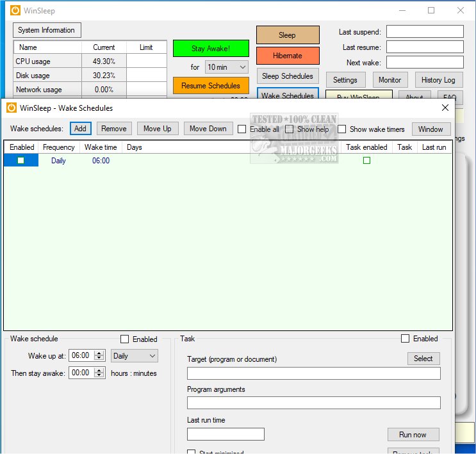476x454 pixels.
Task: Toggle Task Enabled checkbox in Task panel
Action: click(x=406, y=338)
